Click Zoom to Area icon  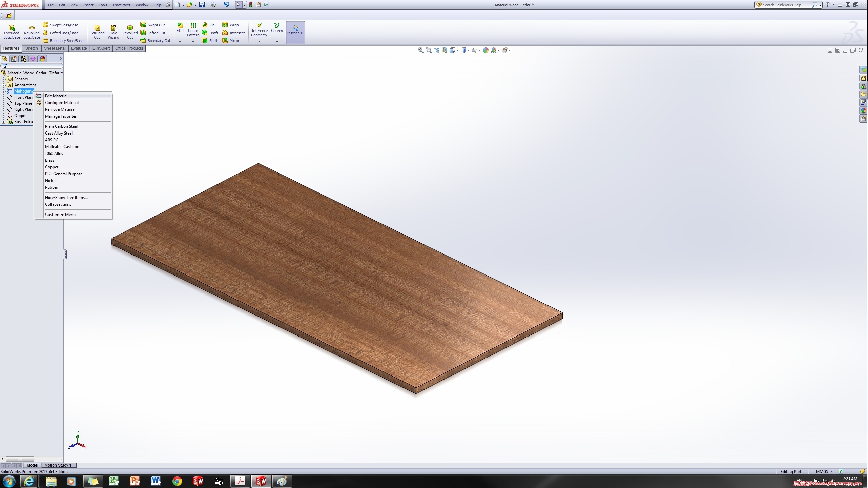(429, 50)
